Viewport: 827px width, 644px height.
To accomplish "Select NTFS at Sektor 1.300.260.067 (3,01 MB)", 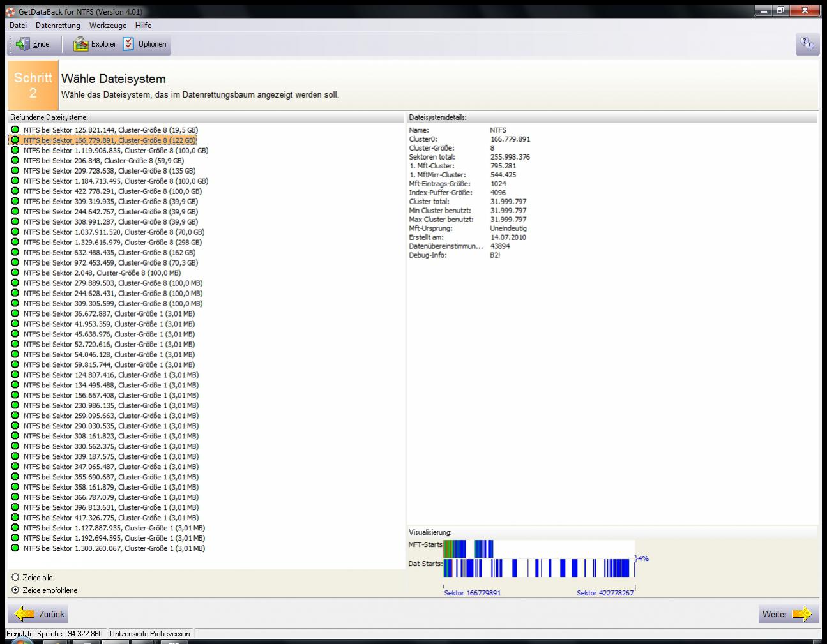I will [x=108, y=549].
